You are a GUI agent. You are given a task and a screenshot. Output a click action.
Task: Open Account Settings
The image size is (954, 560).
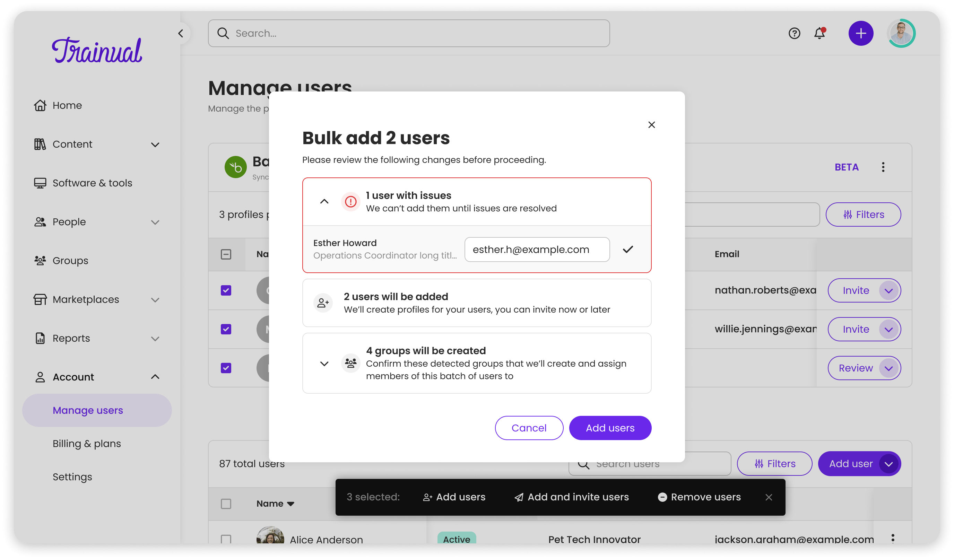click(72, 477)
